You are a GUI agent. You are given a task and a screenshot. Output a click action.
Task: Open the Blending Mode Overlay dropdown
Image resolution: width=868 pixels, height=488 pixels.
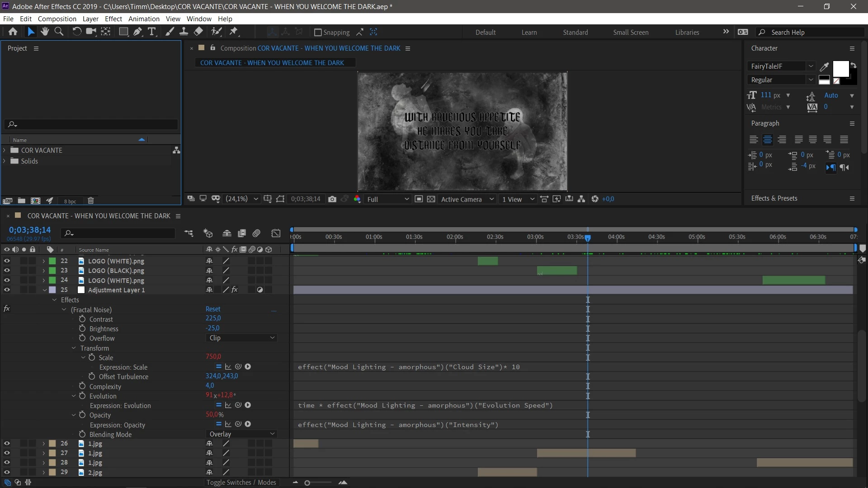coord(241,434)
